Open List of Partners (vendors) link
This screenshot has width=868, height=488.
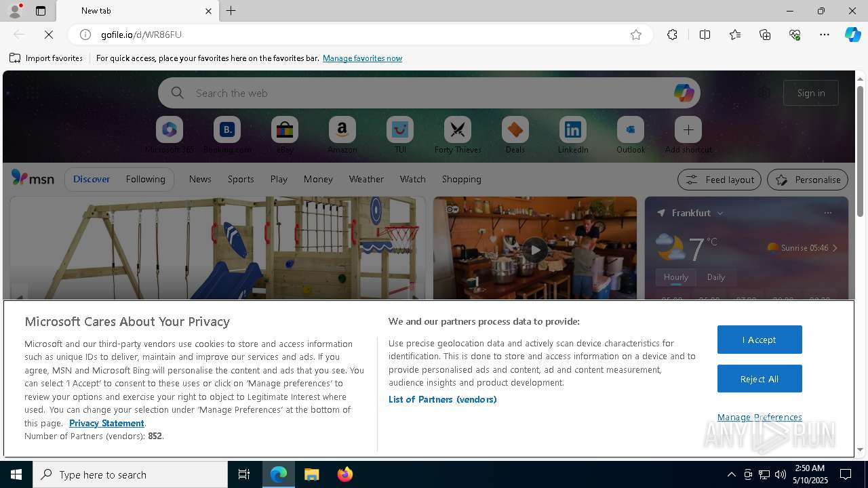tap(443, 399)
